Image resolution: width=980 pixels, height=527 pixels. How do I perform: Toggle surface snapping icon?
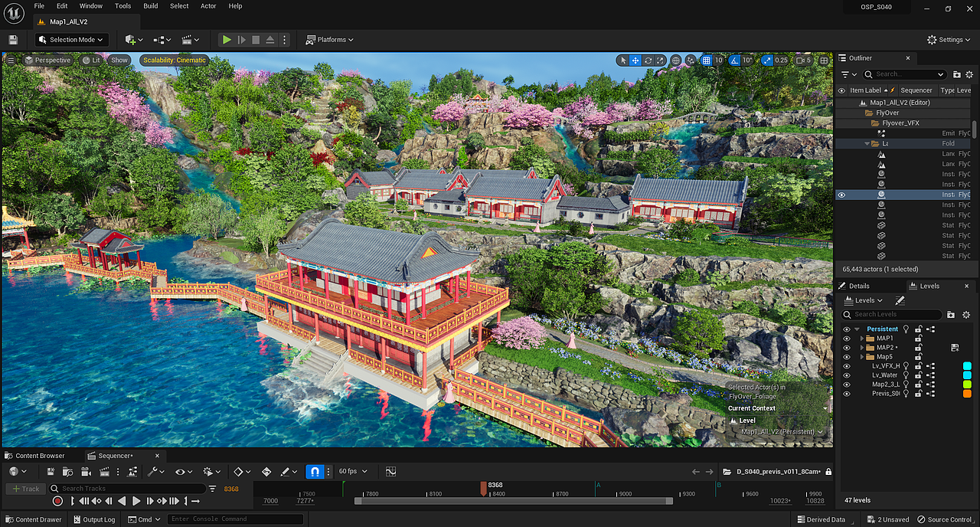click(x=691, y=61)
